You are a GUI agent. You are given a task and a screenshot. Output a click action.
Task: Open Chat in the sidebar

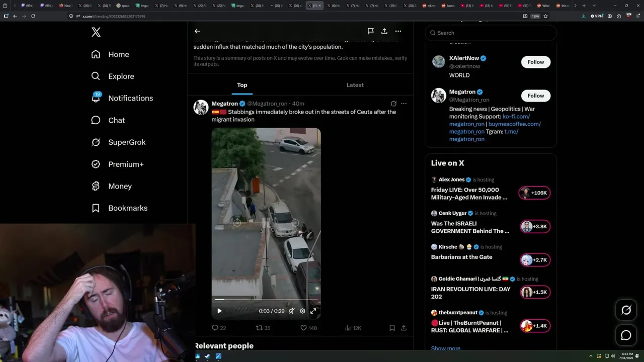[108, 120]
